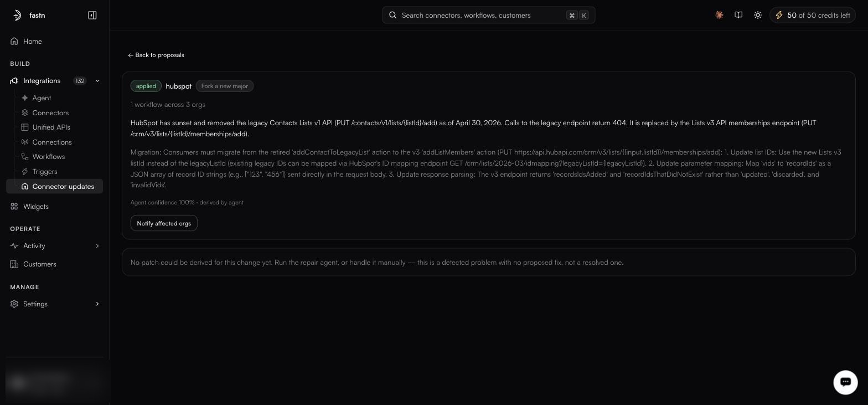Click the lightning bolt credits icon
This screenshot has height=405, width=868.
779,16
